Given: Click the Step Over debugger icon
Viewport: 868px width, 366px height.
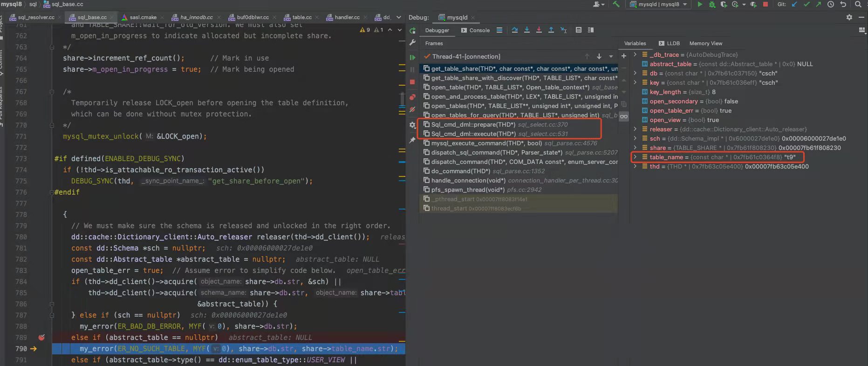Looking at the screenshot, I should tap(514, 30).
